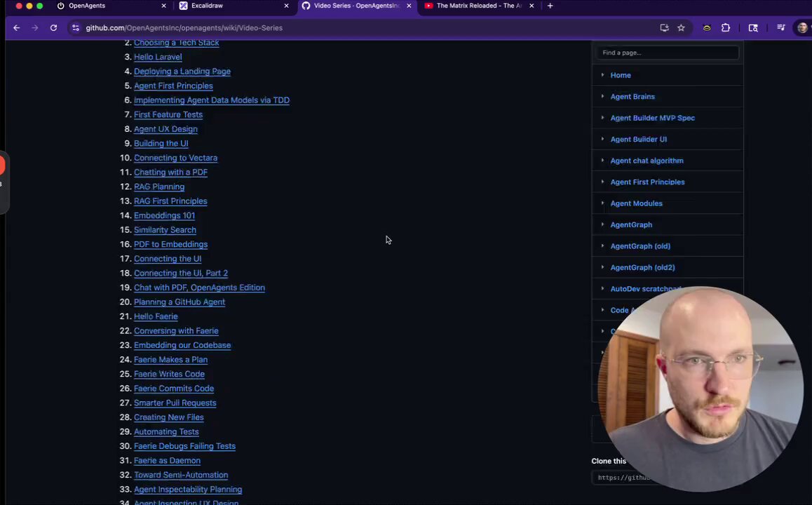Open Embedding our Codebase link
The image size is (812, 505).
click(182, 345)
